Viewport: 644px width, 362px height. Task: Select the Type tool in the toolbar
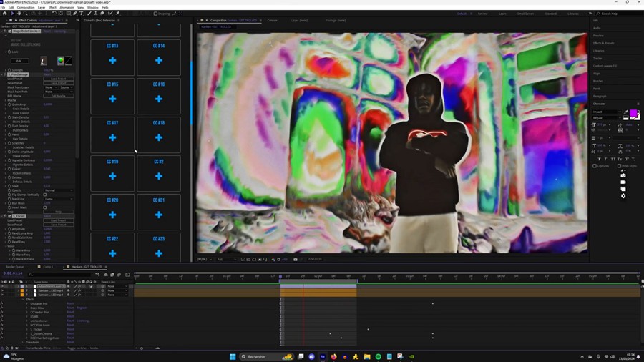tap(81, 13)
